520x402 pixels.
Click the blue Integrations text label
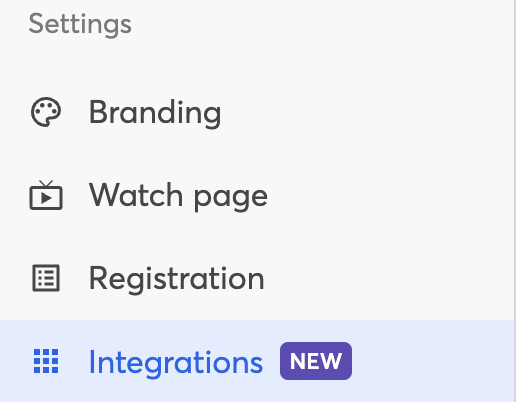pos(176,362)
